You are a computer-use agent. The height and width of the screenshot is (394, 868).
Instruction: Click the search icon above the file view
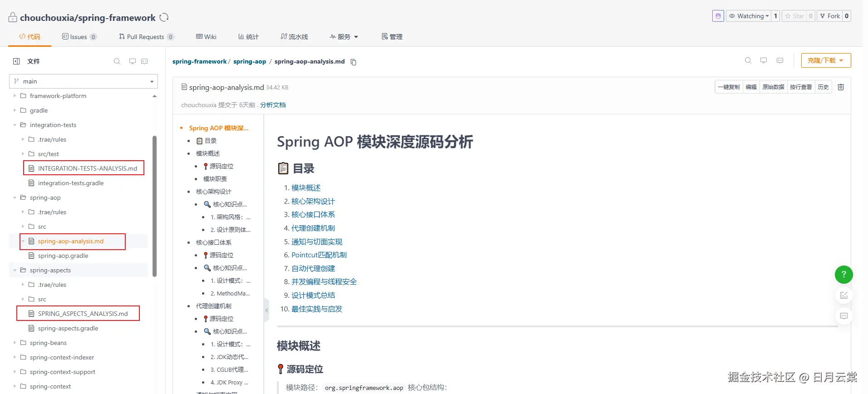coord(748,60)
